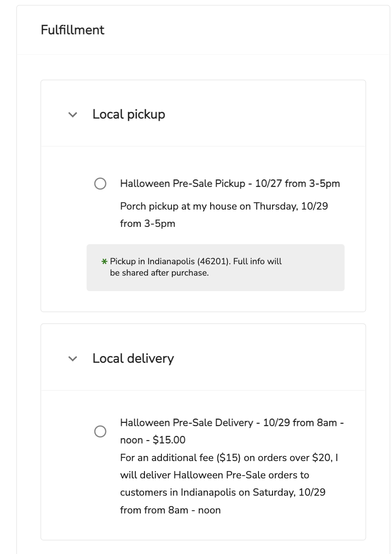Click the Local delivery heading
The height and width of the screenshot is (554, 392).
click(133, 359)
